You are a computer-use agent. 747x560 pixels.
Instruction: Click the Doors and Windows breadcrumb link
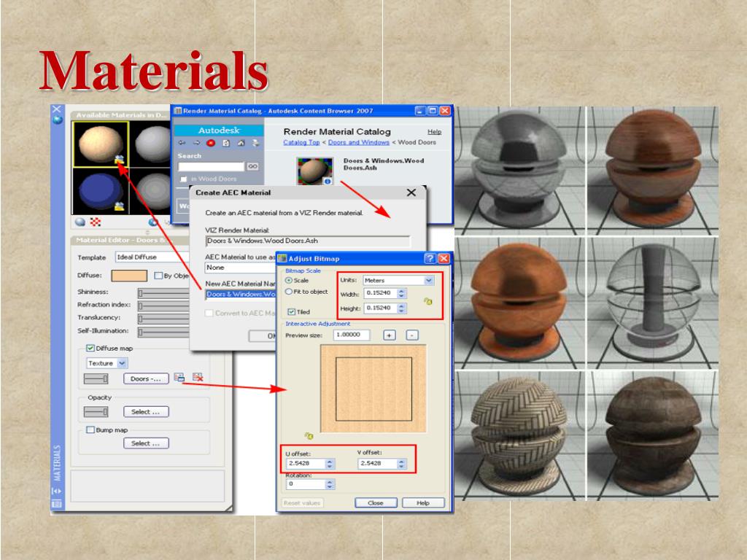point(359,142)
